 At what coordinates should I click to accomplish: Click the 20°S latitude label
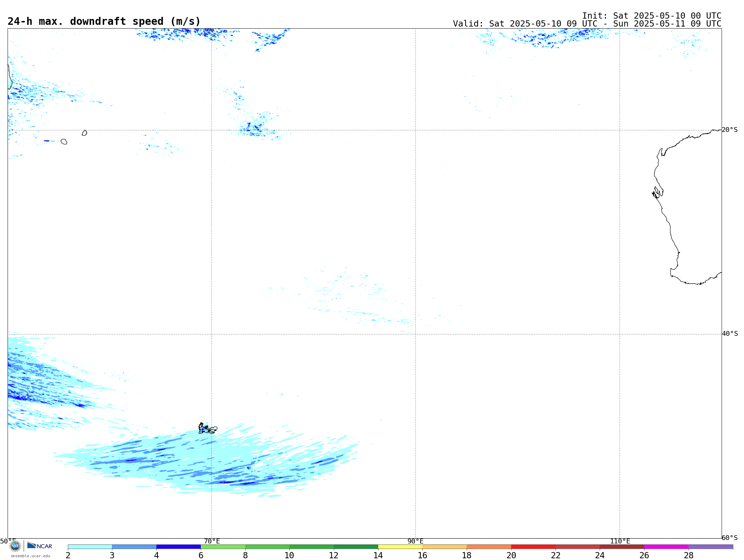point(730,130)
